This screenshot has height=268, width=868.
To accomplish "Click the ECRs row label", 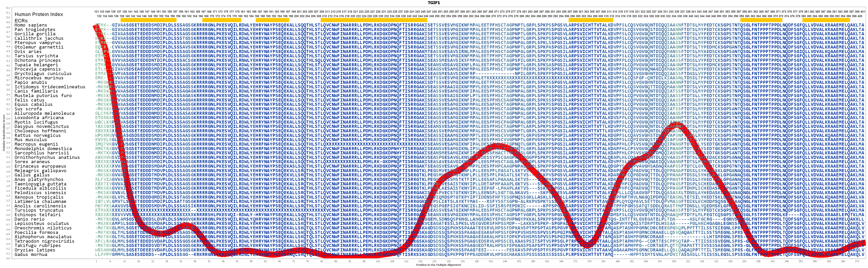I will coord(21,20).
